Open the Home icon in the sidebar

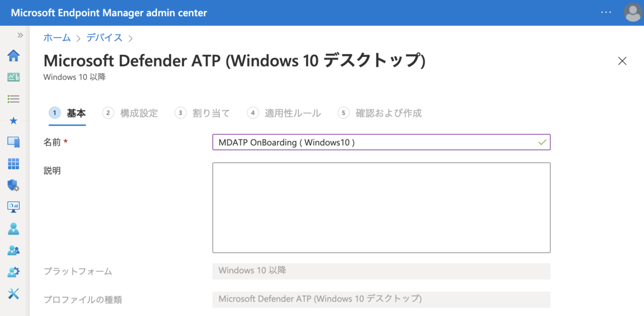pyautogui.click(x=13, y=55)
